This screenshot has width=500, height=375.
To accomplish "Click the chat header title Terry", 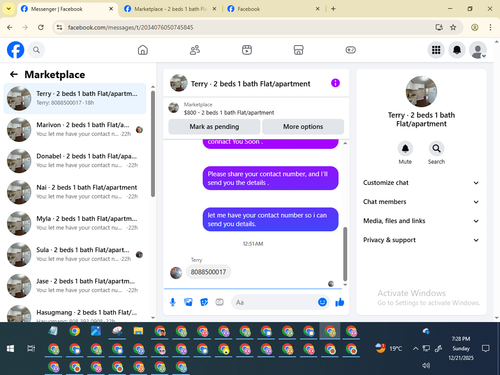I will tap(250, 84).
